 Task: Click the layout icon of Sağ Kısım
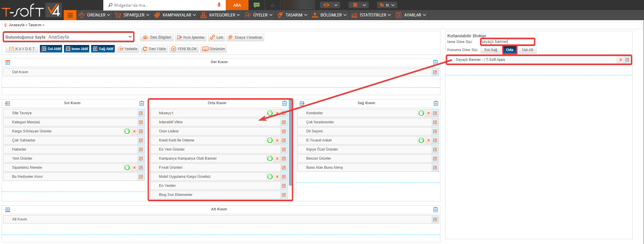coord(302,103)
